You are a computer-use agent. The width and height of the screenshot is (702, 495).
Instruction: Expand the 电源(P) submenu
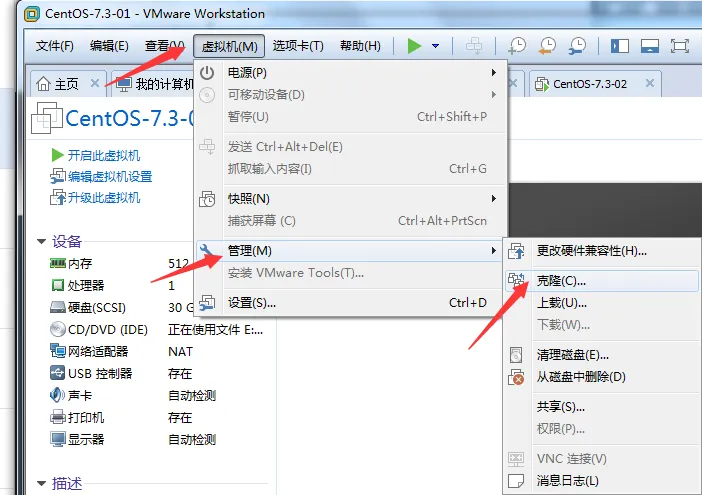(352, 73)
